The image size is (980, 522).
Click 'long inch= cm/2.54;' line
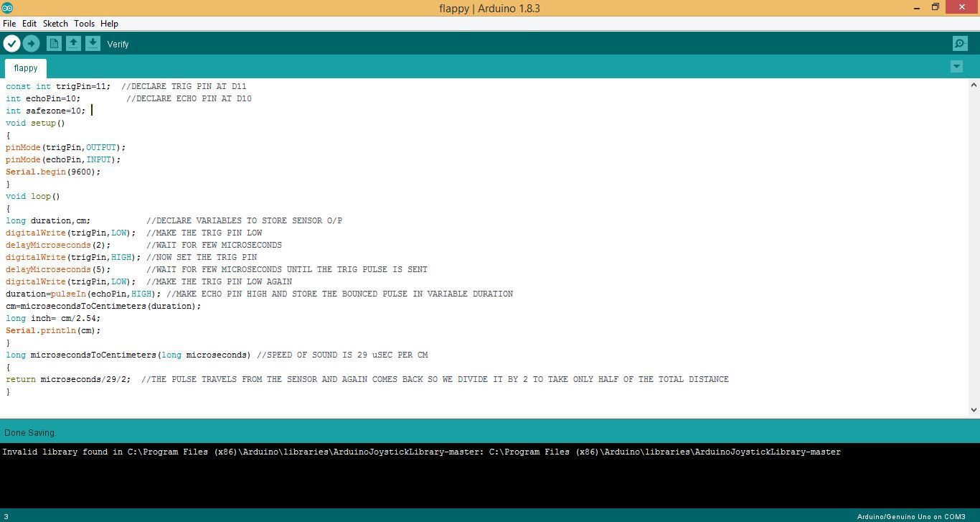pos(53,318)
